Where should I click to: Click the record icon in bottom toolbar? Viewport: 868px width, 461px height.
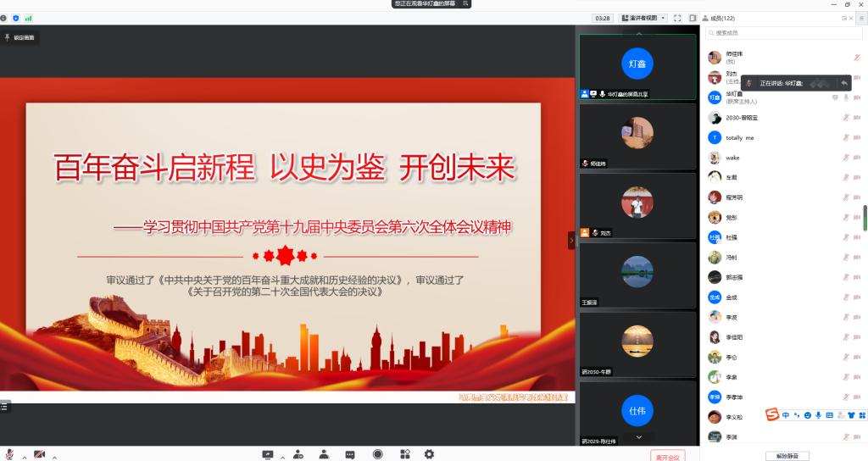tap(377, 455)
